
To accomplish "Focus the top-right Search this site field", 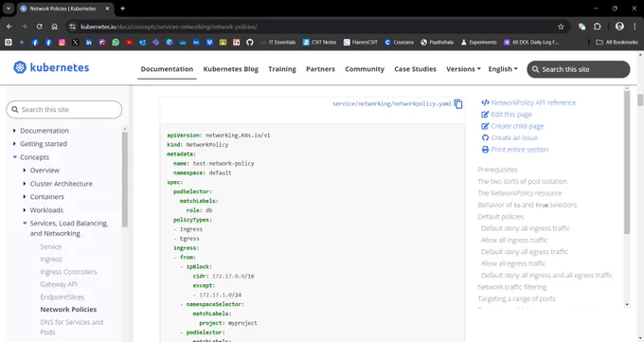I will [579, 69].
